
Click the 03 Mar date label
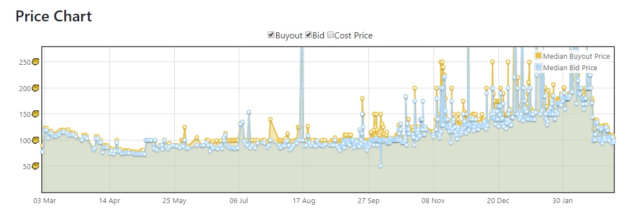(x=45, y=201)
